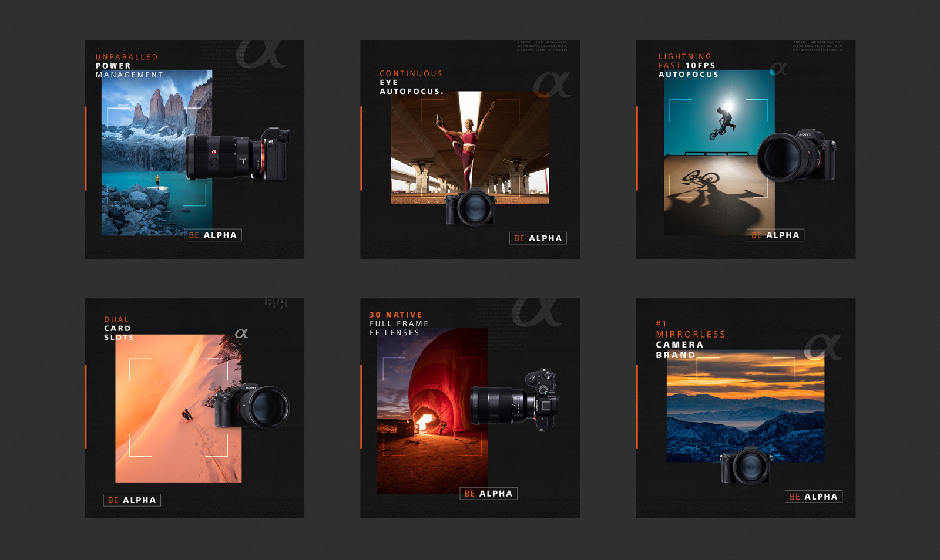Click the BE ALPHA badge on Mirrorless Brand card
Screen dimensions: 940x560
(x=814, y=497)
